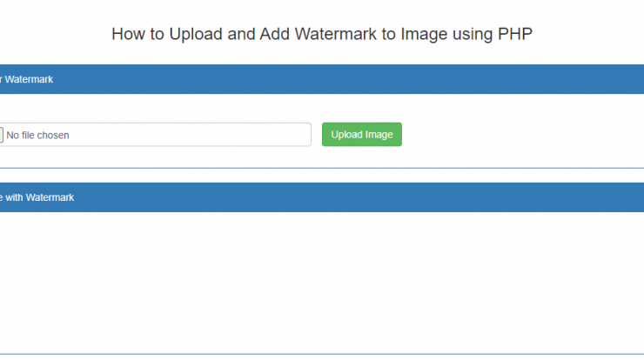
Task: Click the page title about PHP watermark
Action: click(x=322, y=34)
